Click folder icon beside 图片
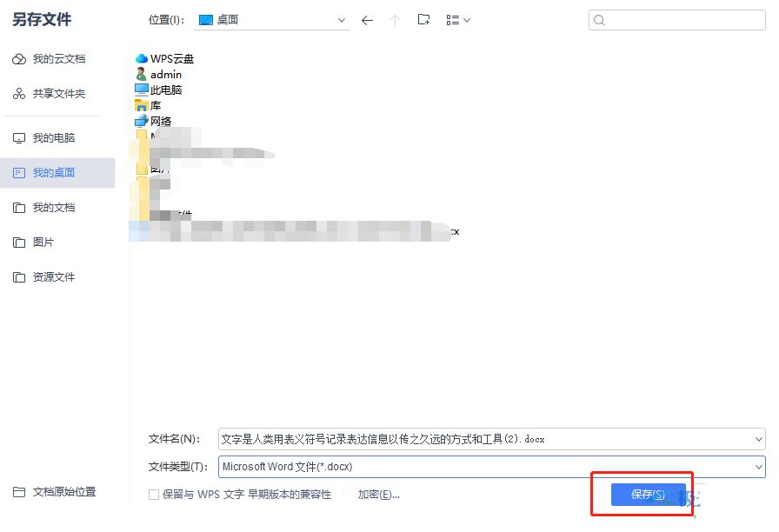Screen dimensions: 779x532 (19, 243)
